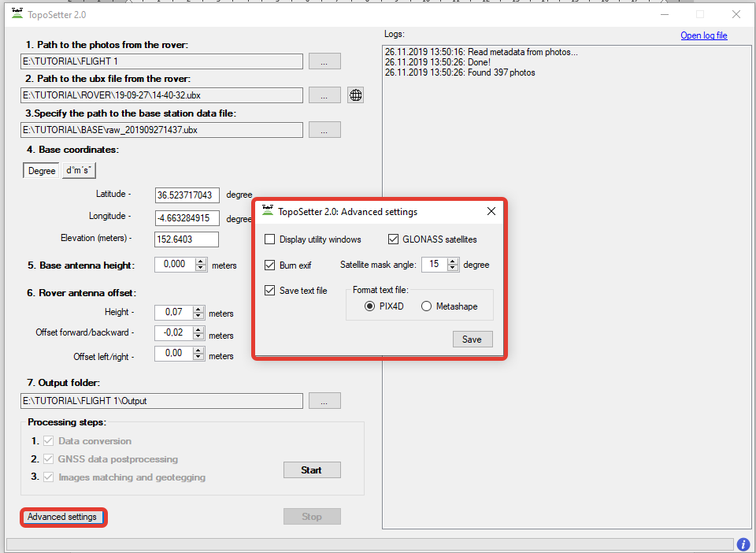Decrease rover antenna height offset

click(198, 317)
